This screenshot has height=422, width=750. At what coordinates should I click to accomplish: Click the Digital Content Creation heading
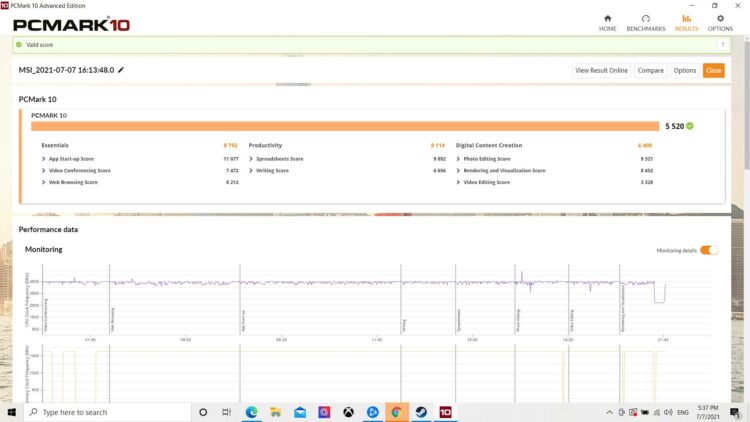[489, 145]
